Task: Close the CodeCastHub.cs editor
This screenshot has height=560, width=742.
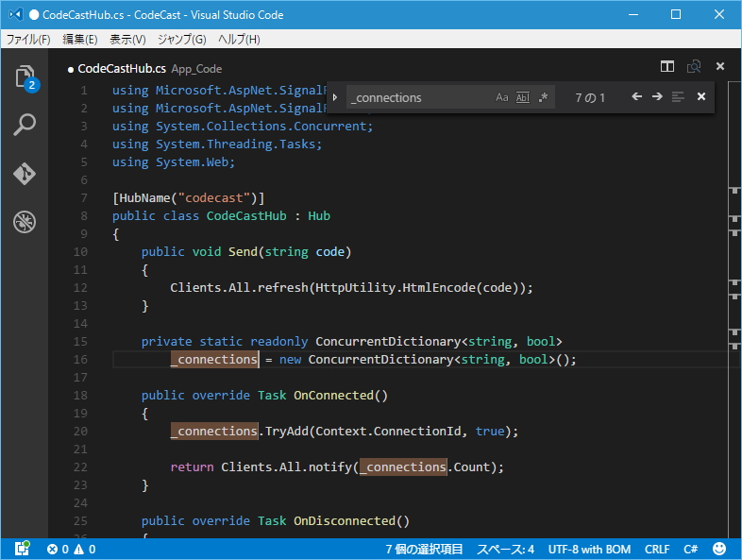Action: (720, 66)
